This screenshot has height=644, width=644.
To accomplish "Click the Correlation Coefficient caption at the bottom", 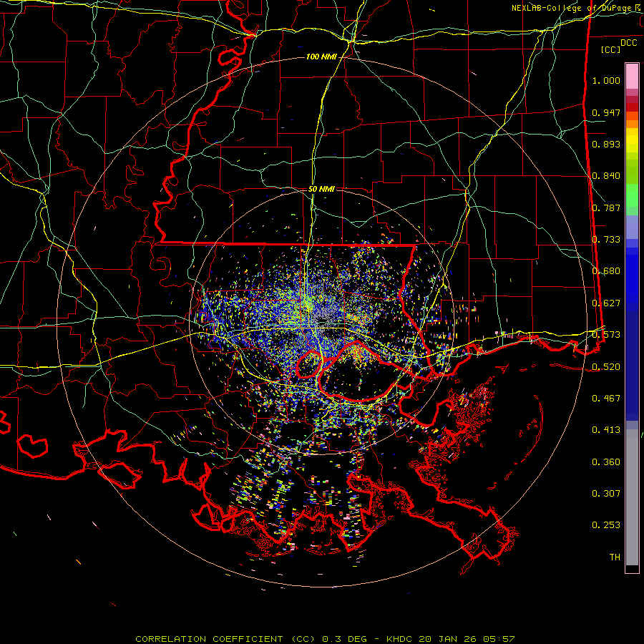I will (x=324, y=639).
